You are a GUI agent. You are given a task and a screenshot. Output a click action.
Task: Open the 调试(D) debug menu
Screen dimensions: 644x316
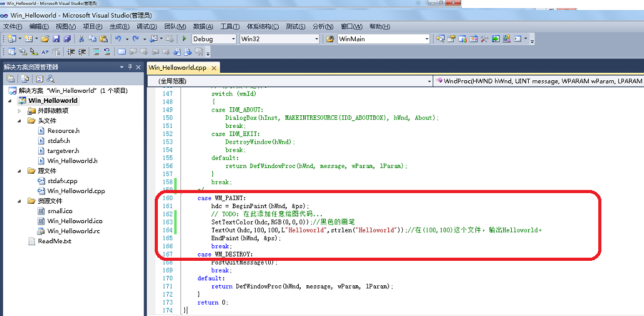147,27
